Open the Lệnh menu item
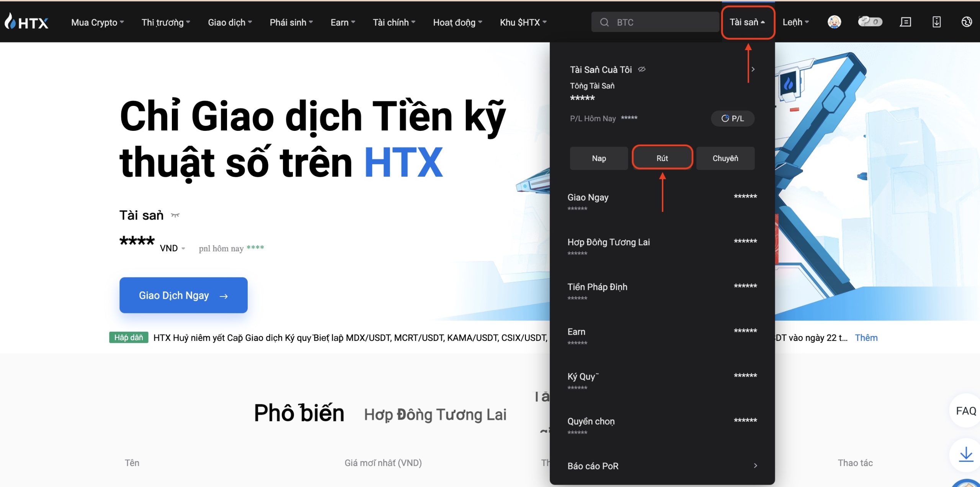The image size is (980, 487). (795, 22)
